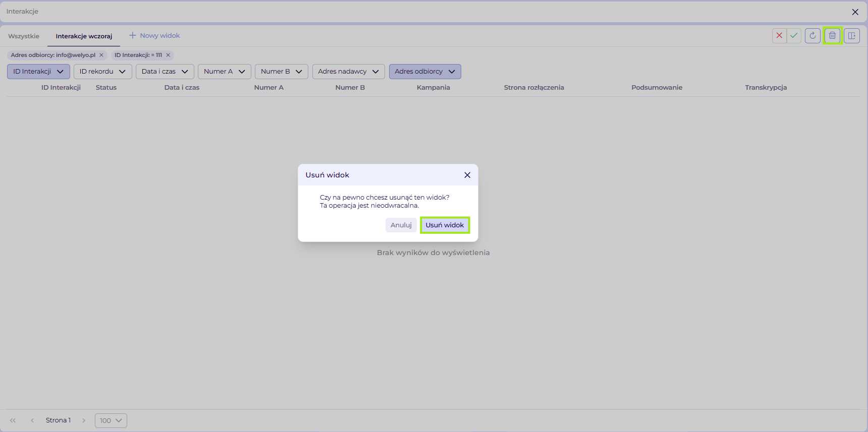The width and height of the screenshot is (868, 432).
Task: Go to the first page arrow
Action: coord(13,420)
